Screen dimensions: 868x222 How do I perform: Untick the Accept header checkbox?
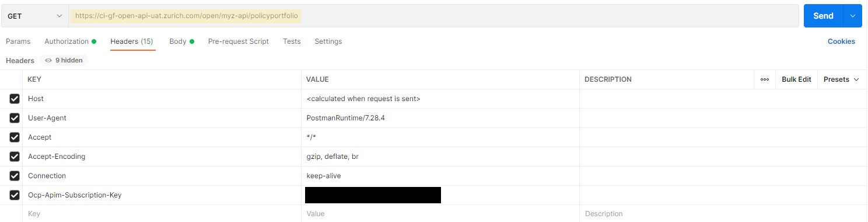(15, 137)
